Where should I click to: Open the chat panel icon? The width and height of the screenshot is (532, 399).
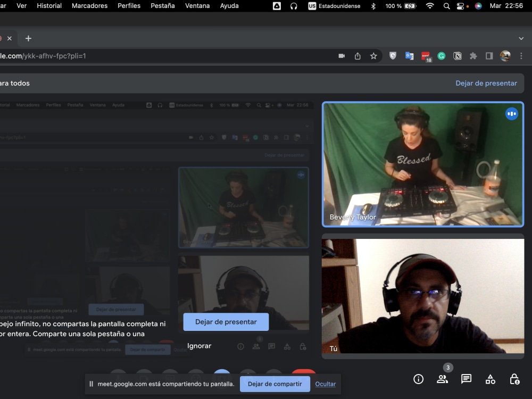pos(466,379)
